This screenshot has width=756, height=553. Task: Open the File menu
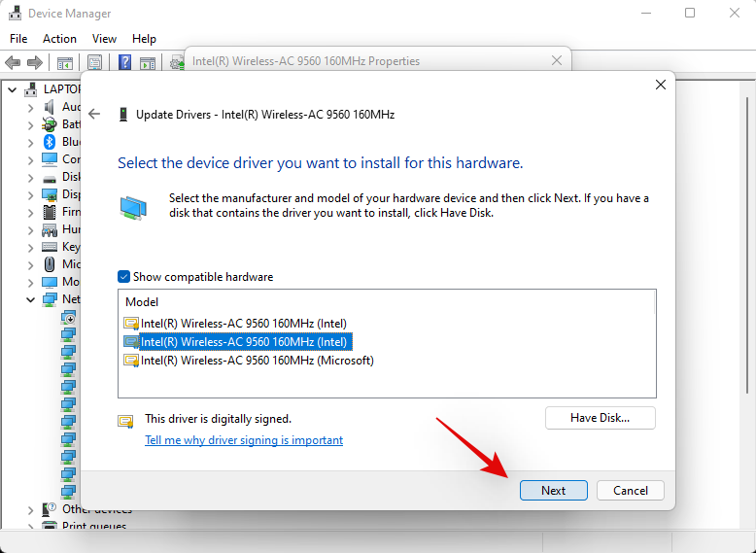(18, 39)
